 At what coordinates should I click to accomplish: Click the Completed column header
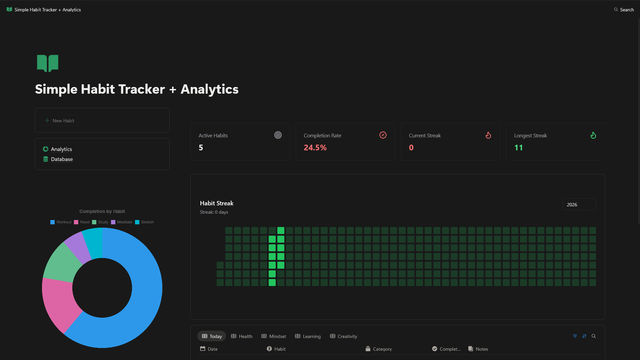pyautogui.click(x=446, y=349)
